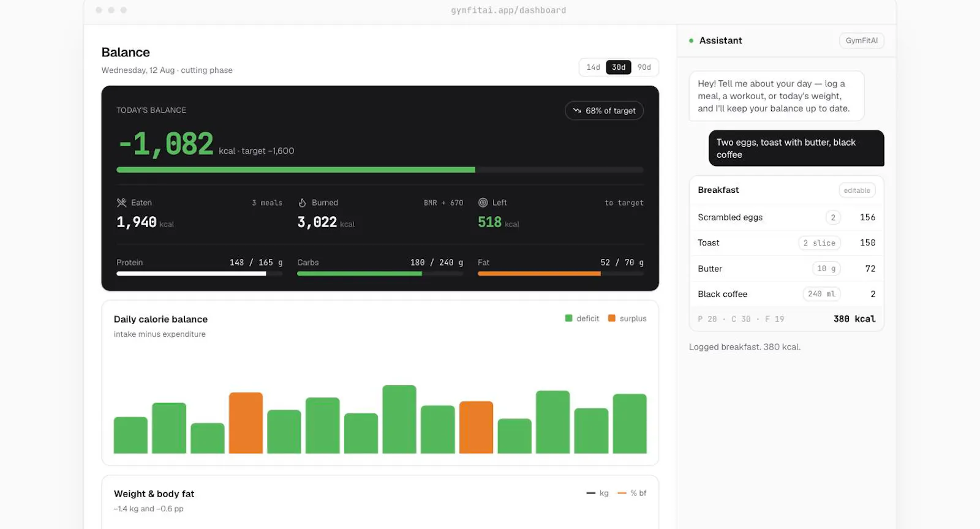Screen dimensions: 980x529
Task: Click the 'P 20 · C 30 · F 19' macros
Action: [x=741, y=319]
